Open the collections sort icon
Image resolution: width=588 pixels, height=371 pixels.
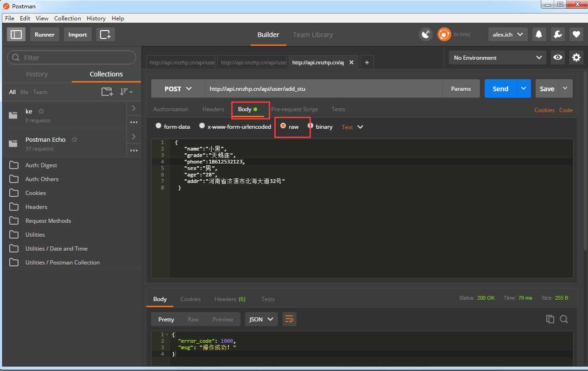[126, 92]
